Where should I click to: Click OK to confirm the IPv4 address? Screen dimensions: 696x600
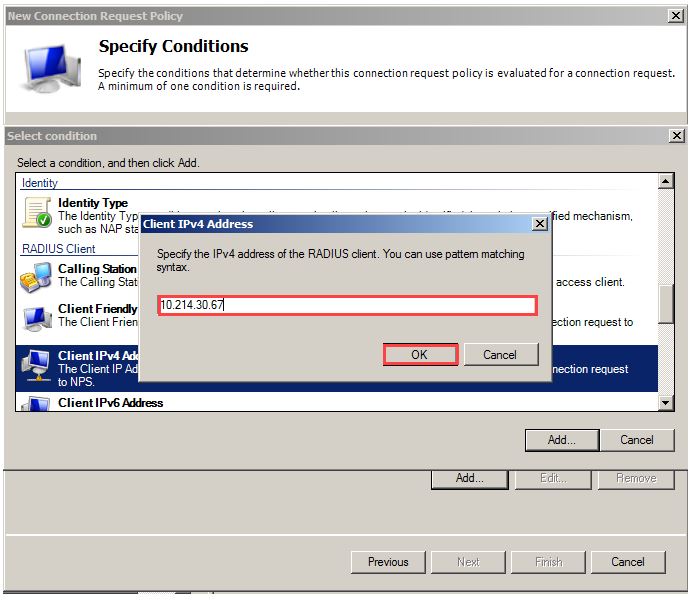[x=420, y=354]
